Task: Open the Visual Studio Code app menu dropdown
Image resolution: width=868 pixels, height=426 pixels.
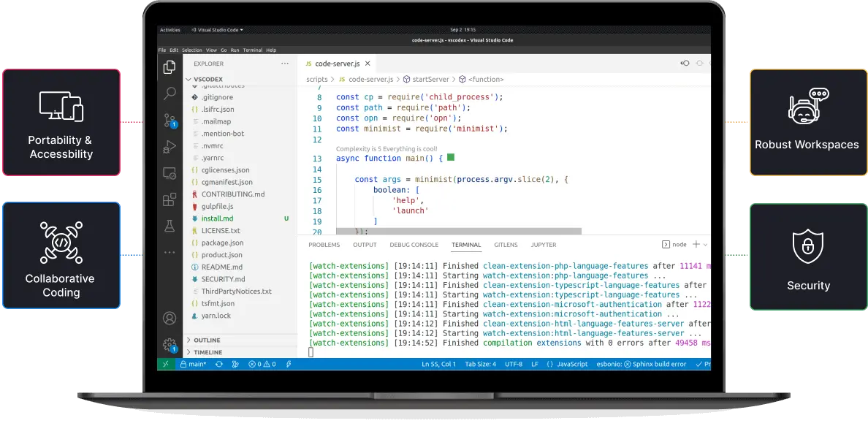Action: [x=217, y=30]
